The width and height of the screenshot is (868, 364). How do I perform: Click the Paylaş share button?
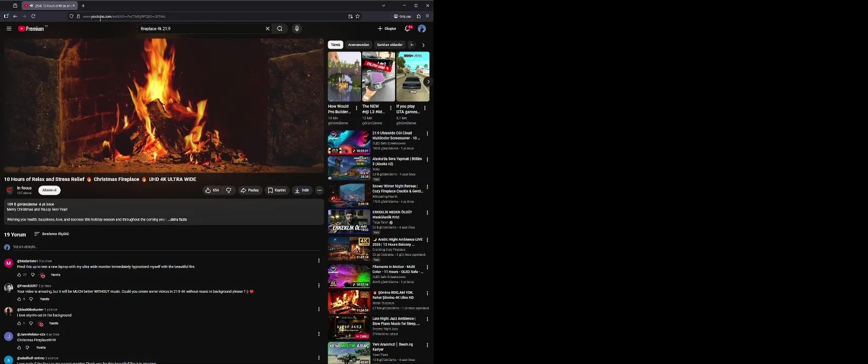pyautogui.click(x=250, y=190)
